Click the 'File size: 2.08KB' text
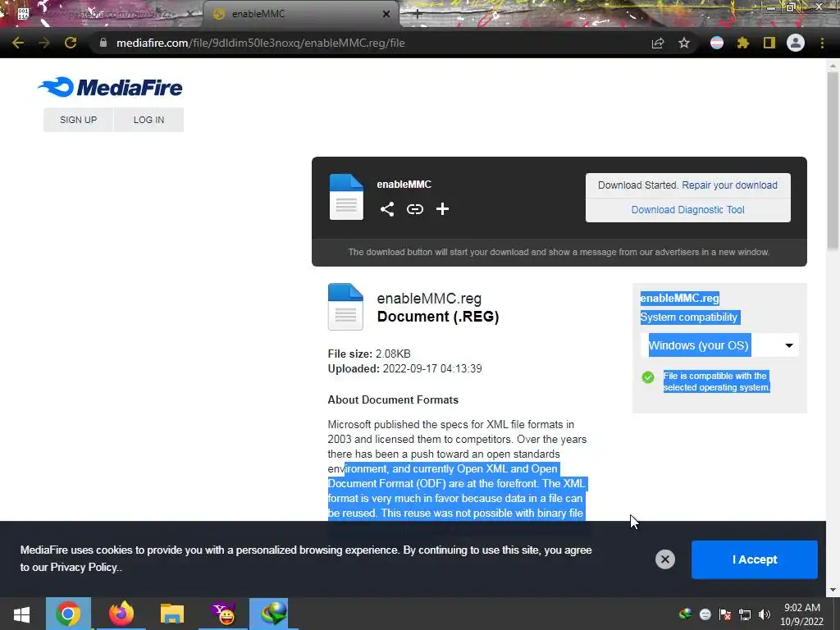 coord(369,354)
